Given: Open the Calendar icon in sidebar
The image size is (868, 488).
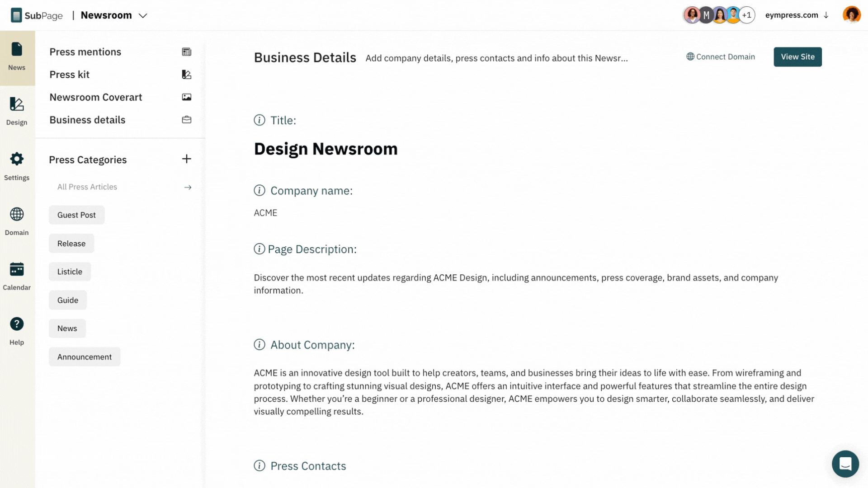Looking at the screenshot, I should [17, 269].
